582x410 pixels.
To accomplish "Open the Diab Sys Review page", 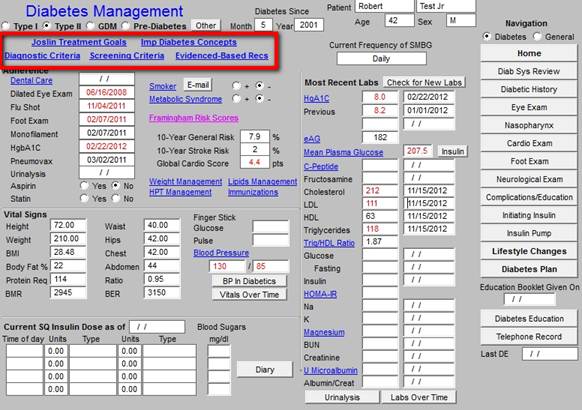I will [529, 71].
